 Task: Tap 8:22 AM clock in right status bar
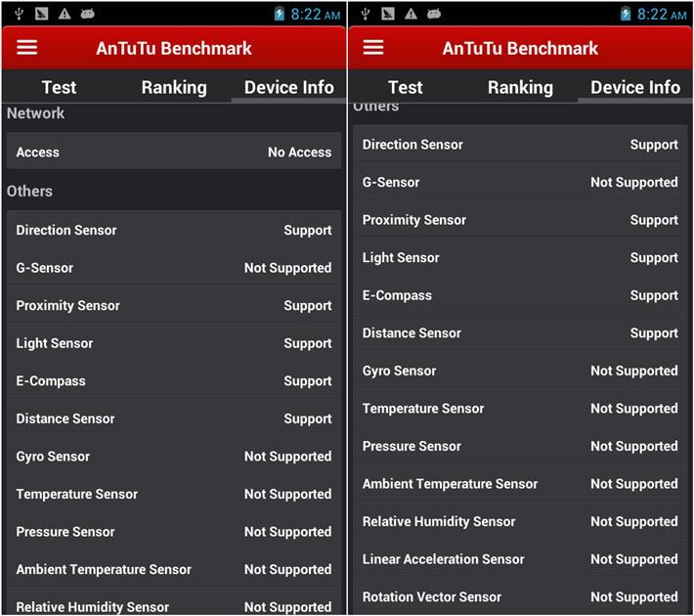click(661, 14)
